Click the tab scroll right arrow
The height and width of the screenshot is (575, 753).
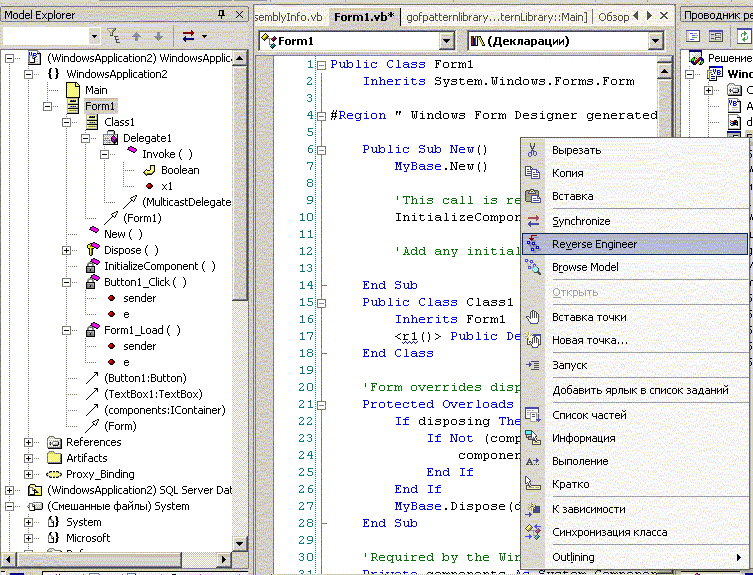coord(650,16)
